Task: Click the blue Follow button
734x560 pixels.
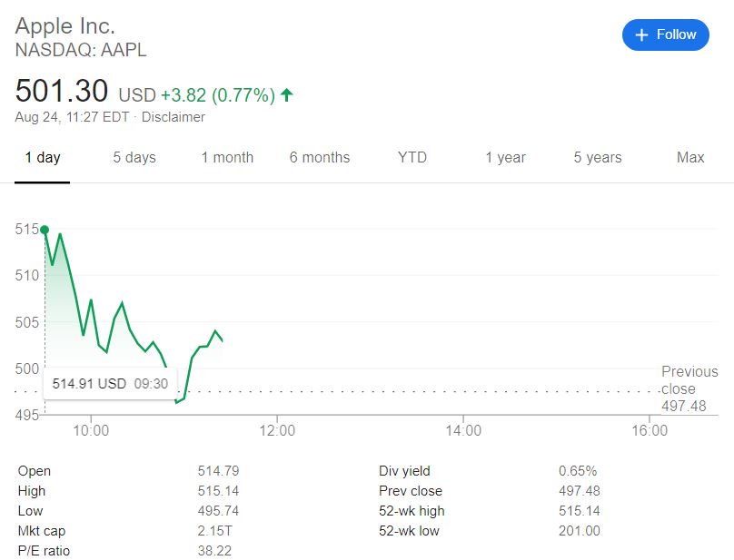Action: (665, 34)
